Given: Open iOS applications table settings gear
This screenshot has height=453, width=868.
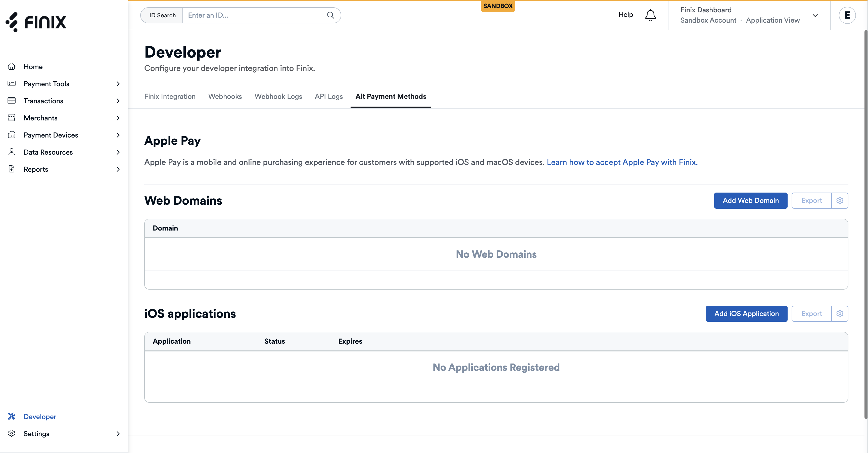Looking at the screenshot, I should [x=840, y=314].
